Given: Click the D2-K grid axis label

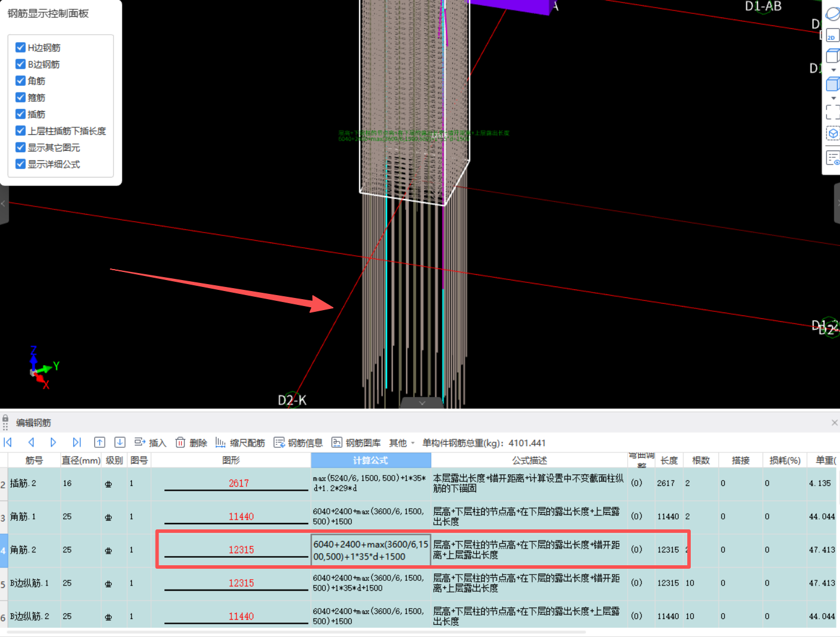Looking at the screenshot, I should 292,400.
